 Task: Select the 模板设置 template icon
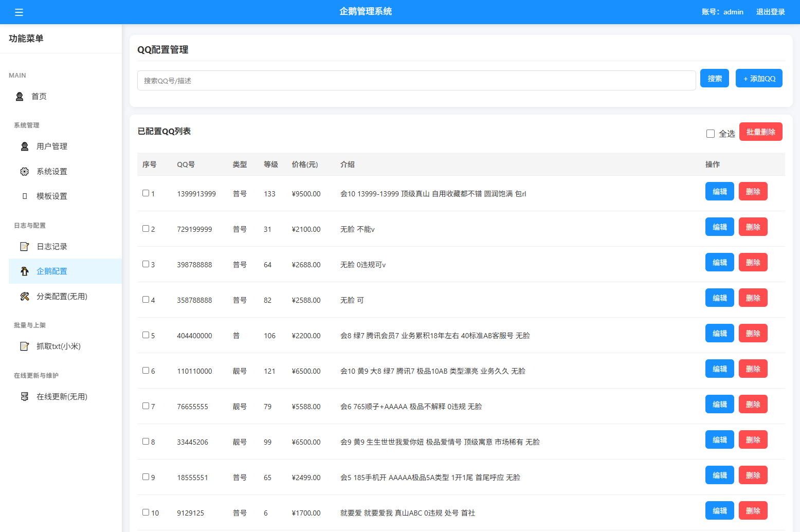[24, 196]
